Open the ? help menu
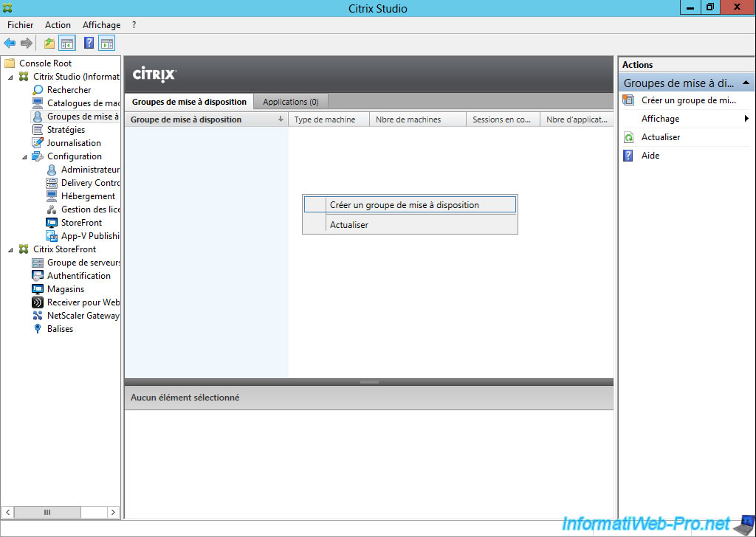 click(134, 25)
